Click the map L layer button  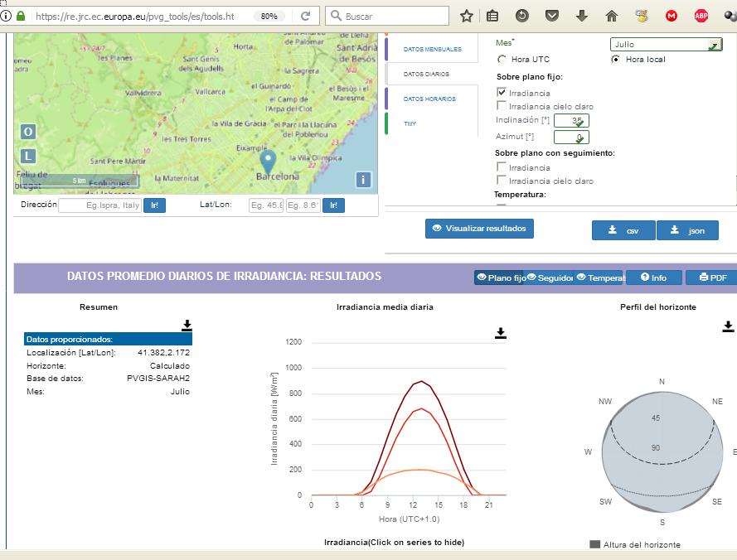pos(28,156)
